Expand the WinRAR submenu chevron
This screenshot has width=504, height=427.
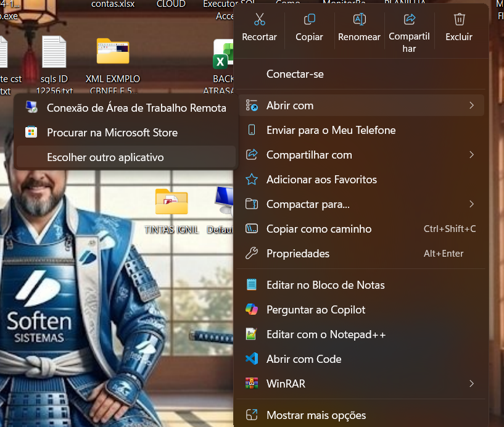pos(471,383)
